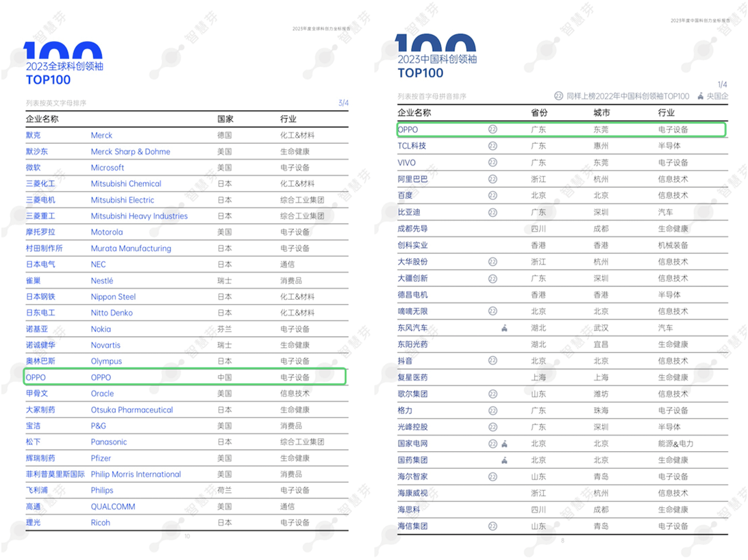Click the 国家 column header

pos(225,118)
